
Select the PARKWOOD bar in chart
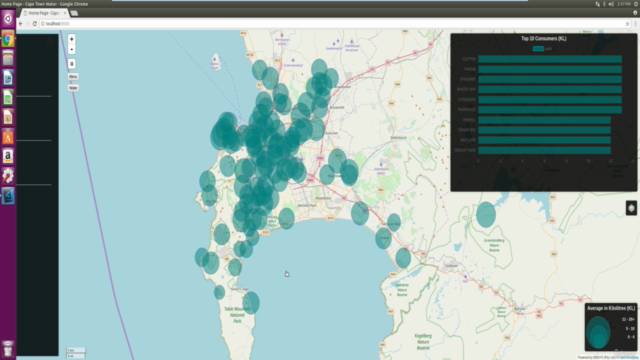[x=550, y=110]
